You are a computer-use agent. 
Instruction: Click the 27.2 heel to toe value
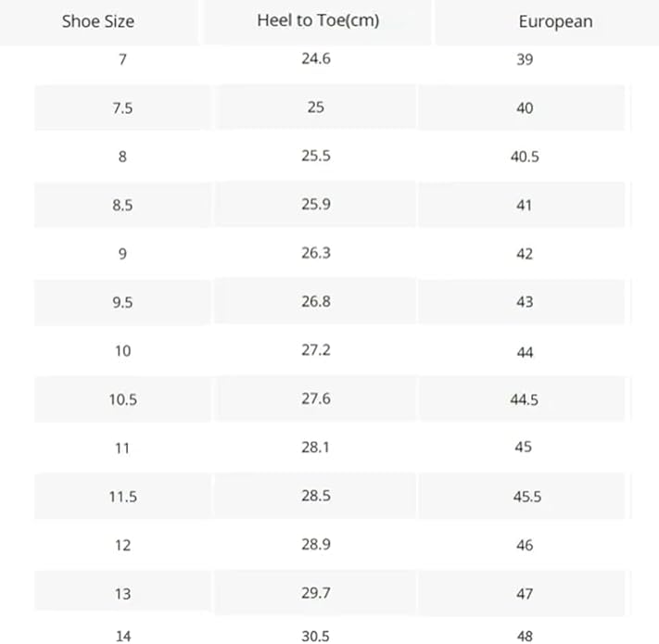tap(316, 350)
